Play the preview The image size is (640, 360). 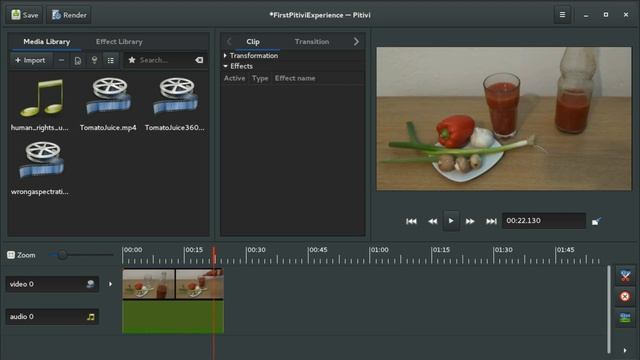pyautogui.click(x=451, y=221)
